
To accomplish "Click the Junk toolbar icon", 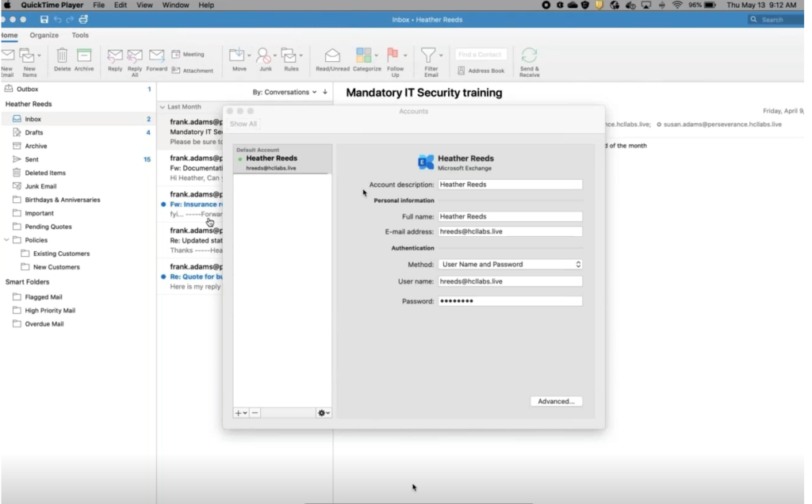I will 263,55.
